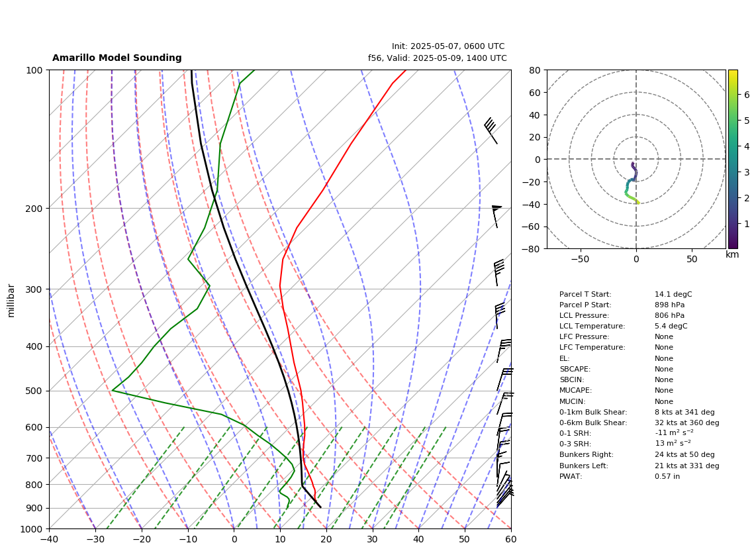Click the wind barb at 200 millibar level

tap(496, 216)
